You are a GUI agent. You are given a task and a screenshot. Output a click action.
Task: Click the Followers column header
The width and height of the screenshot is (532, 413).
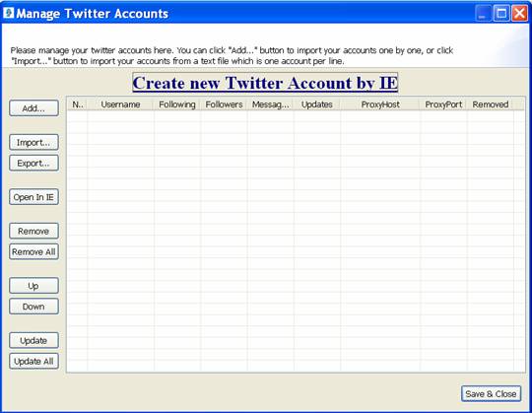pos(224,104)
